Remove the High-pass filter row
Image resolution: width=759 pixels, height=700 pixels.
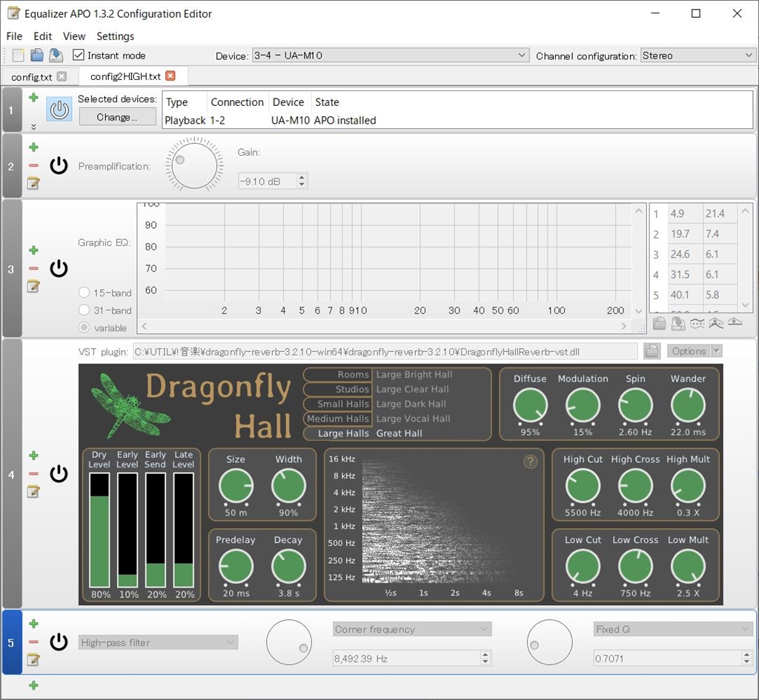coord(33,642)
